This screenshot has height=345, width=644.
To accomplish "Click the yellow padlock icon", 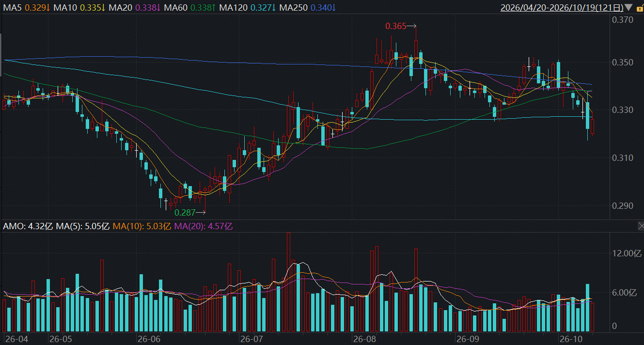I will 639,8.
